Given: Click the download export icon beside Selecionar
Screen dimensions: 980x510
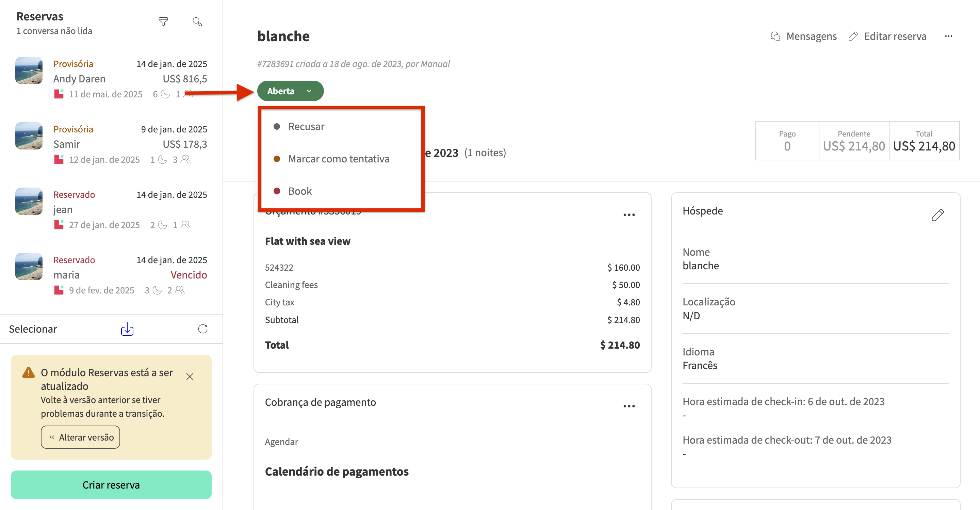Looking at the screenshot, I should click(127, 329).
